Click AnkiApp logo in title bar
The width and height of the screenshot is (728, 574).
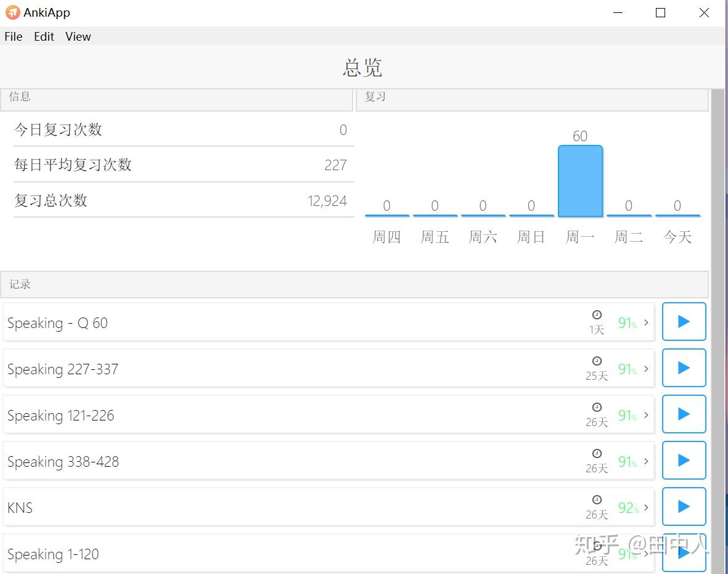pos(12,12)
